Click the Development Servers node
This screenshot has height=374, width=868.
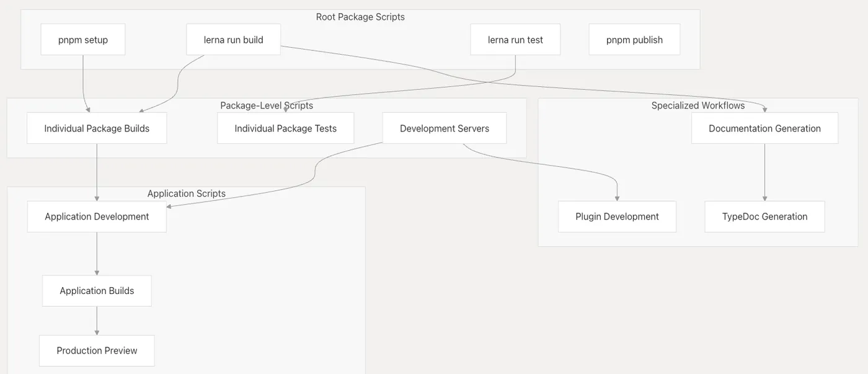click(444, 128)
